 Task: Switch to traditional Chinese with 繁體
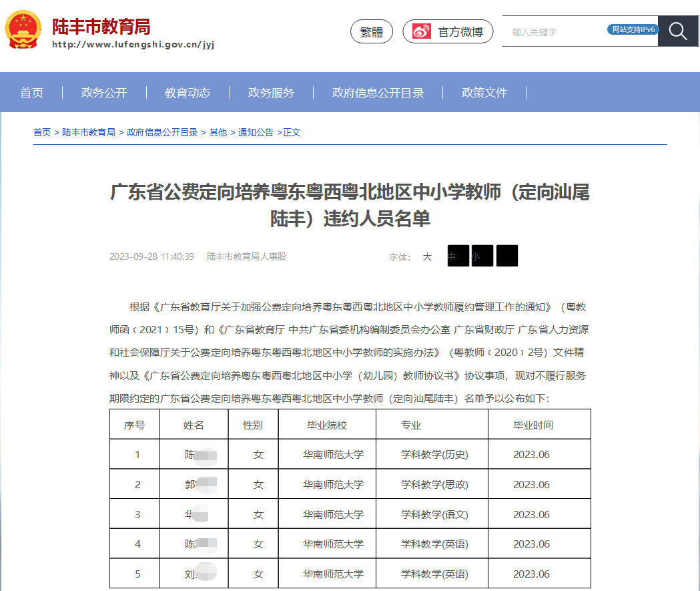tap(372, 31)
